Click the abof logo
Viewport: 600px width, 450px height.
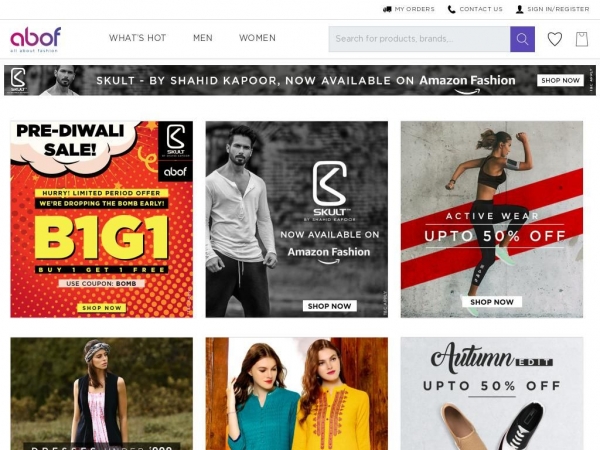(35, 39)
